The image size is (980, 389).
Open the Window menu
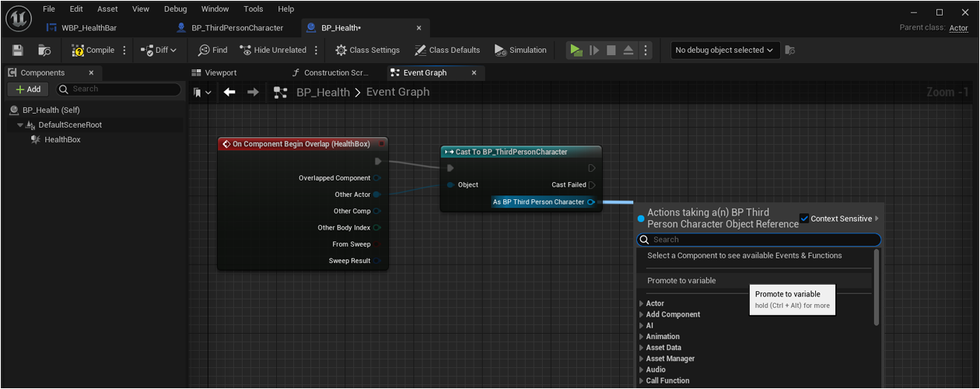[215, 9]
